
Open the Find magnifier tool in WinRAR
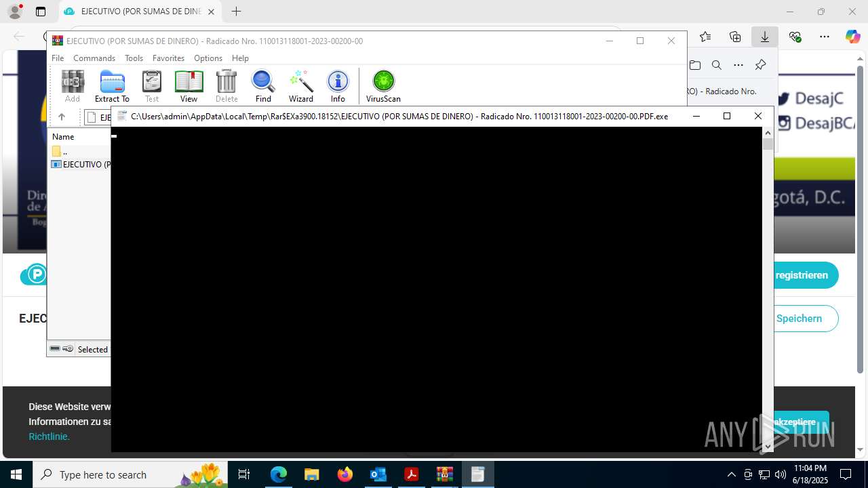(263, 86)
